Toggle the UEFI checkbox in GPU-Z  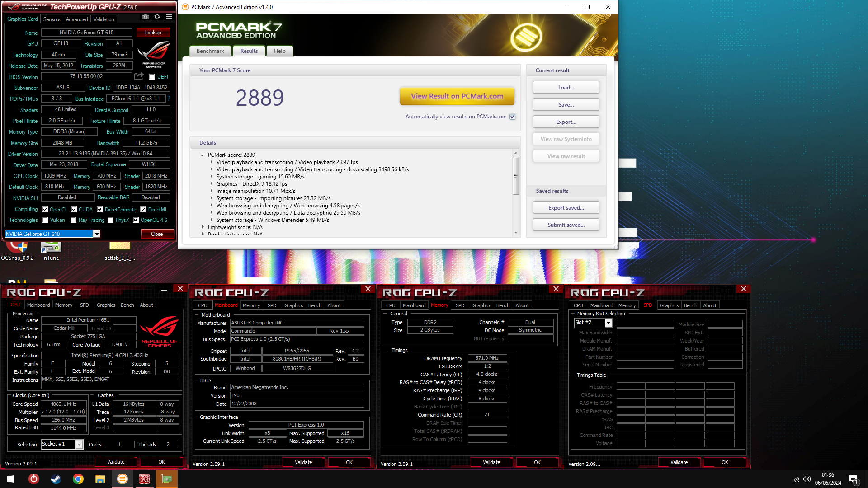coord(152,77)
